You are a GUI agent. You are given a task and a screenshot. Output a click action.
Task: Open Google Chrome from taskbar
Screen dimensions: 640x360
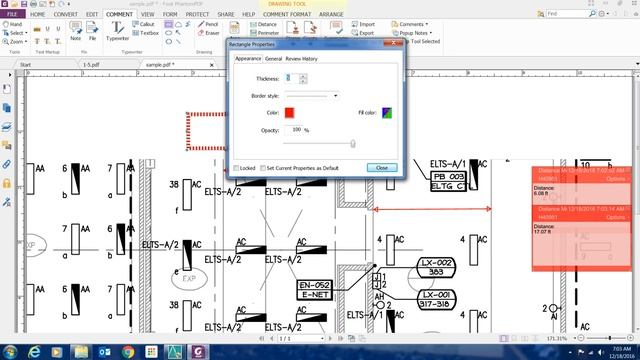pyautogui.click(x=128, y=352)
